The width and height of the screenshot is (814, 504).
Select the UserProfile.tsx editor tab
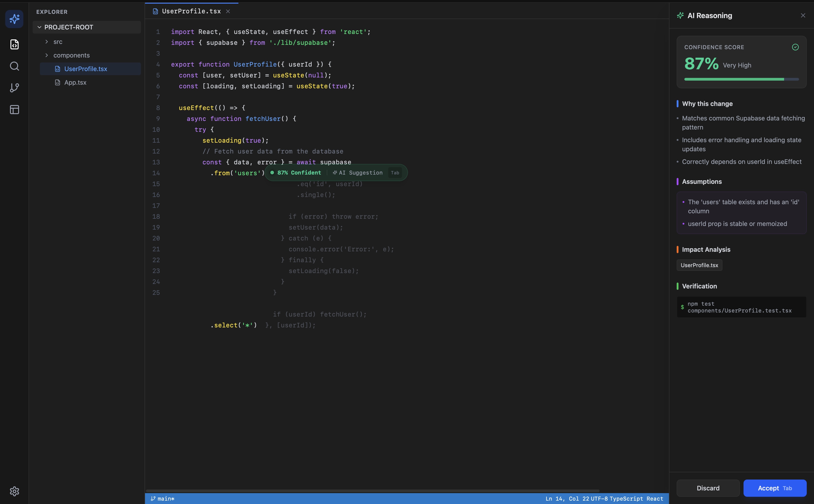tap(191, 11)
